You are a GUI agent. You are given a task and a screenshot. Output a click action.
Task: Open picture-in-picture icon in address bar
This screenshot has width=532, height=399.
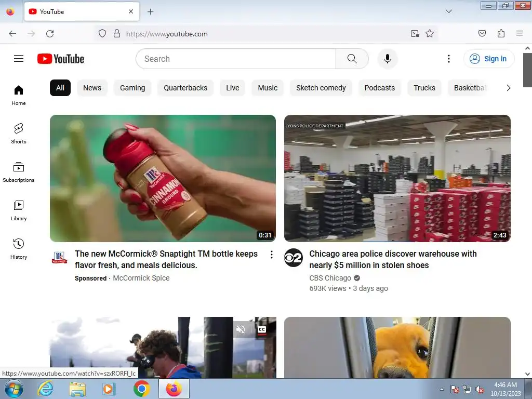coord(415,34)
